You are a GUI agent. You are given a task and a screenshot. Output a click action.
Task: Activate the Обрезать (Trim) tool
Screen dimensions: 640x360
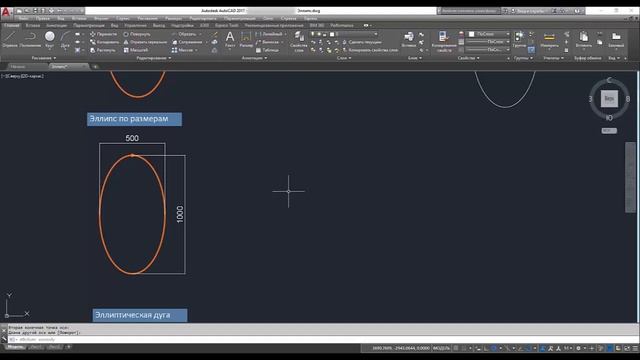pyautogui.click(x=184, y=34)
